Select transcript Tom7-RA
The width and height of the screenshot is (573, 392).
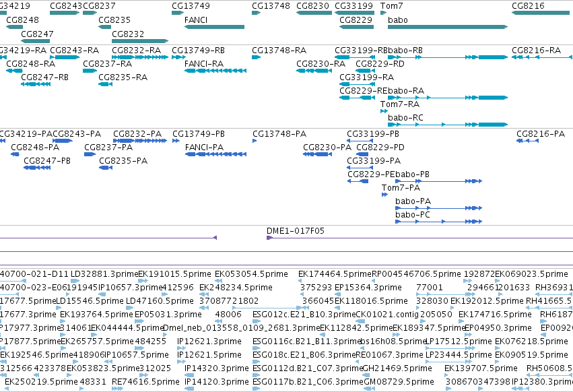pos(400,104)
